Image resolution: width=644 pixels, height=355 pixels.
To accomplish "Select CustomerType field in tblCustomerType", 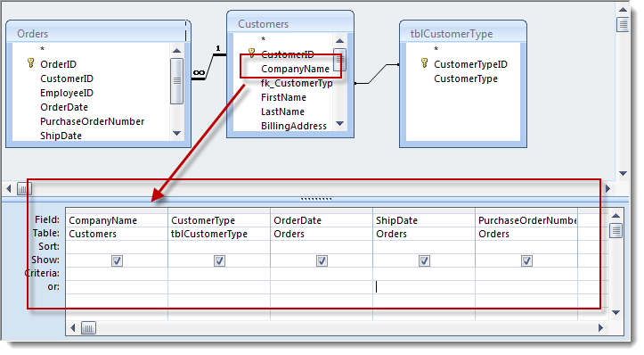I will (x=466, y=78).
